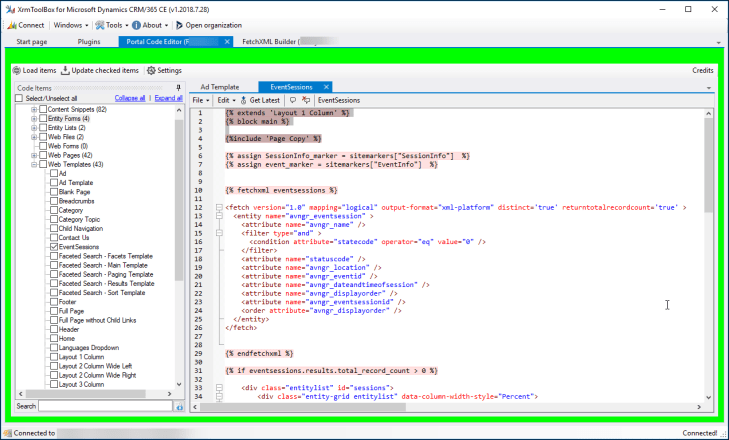The height and width of the screenshot is (440, 729).
Task: Click the fetchxml eventsessions line
Action: click(x=281, y=190)
